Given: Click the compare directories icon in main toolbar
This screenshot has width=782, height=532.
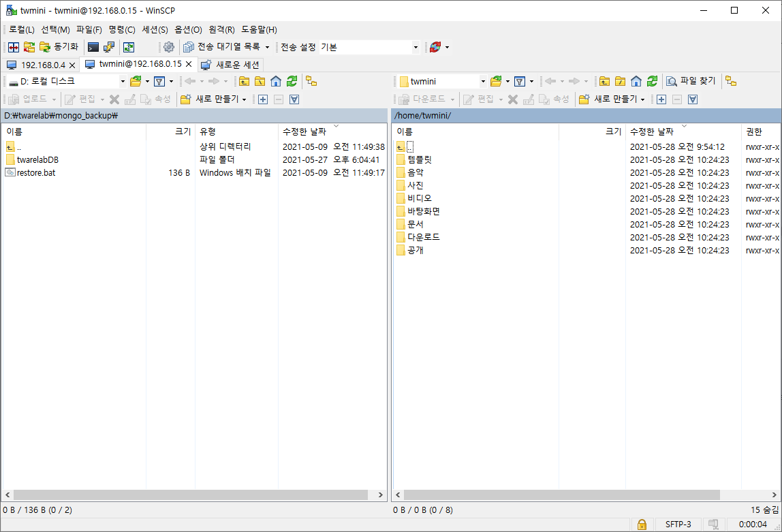Looking at the screenshot, I should pyautogui.click(x=14, y=47).
